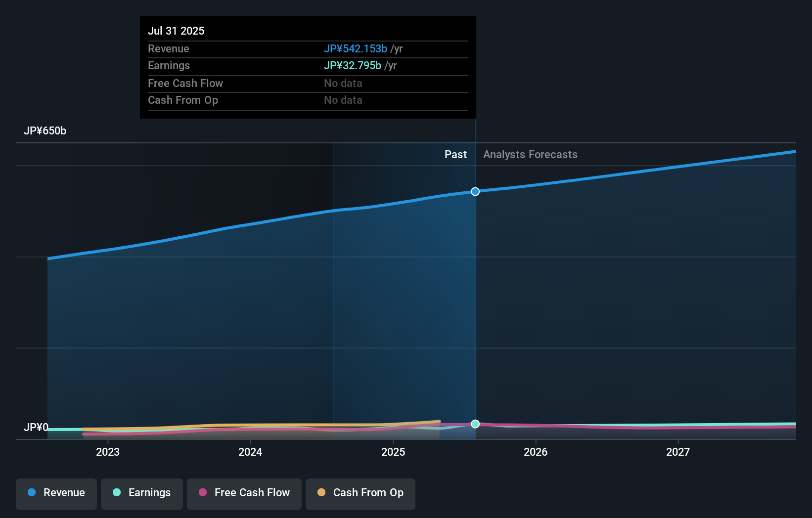Click the pink Free Cash Flow legend dot

tap(202, 493)
